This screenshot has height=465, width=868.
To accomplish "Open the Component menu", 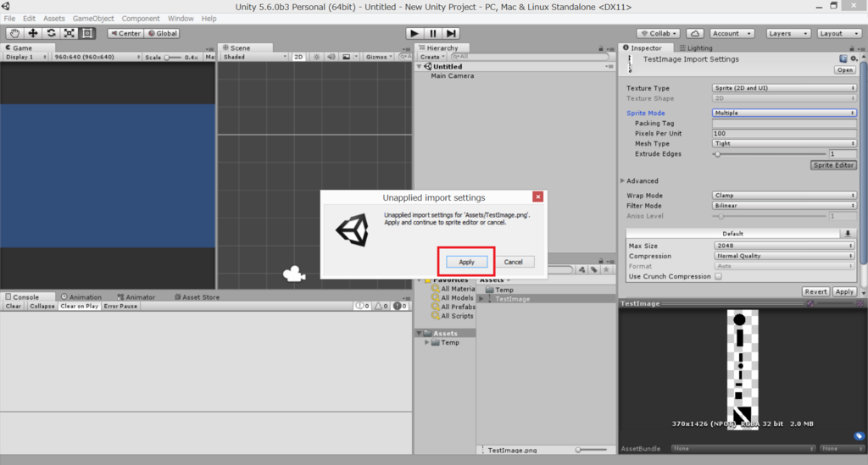I will coord(141,19).
